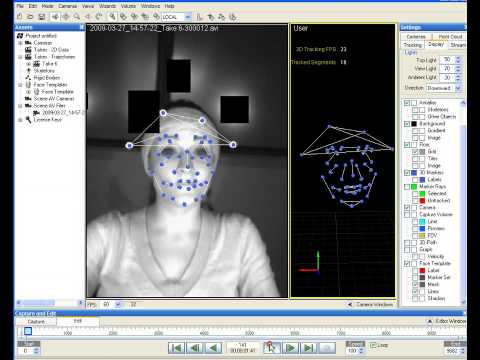
Task: Click the save disk icon in toolbar
Action: 42,16
